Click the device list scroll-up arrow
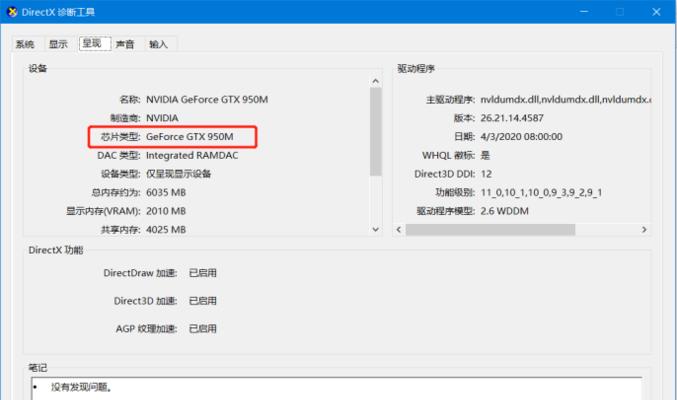 click(376, 81)
